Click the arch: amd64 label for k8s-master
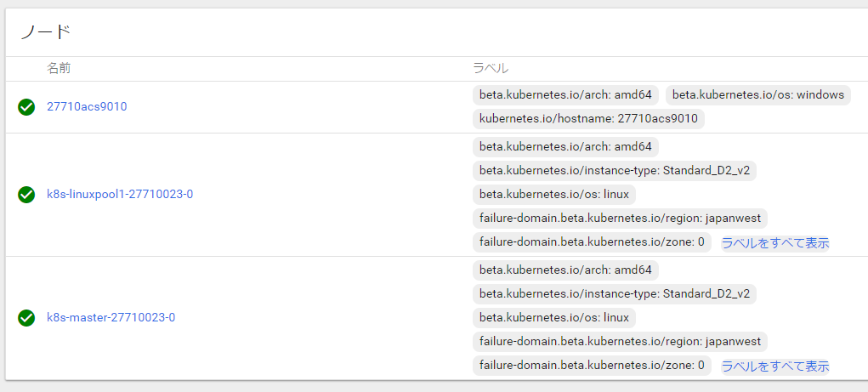Image resolution: width=868 pixels, height=392 pixels. (x=565, y=270)
